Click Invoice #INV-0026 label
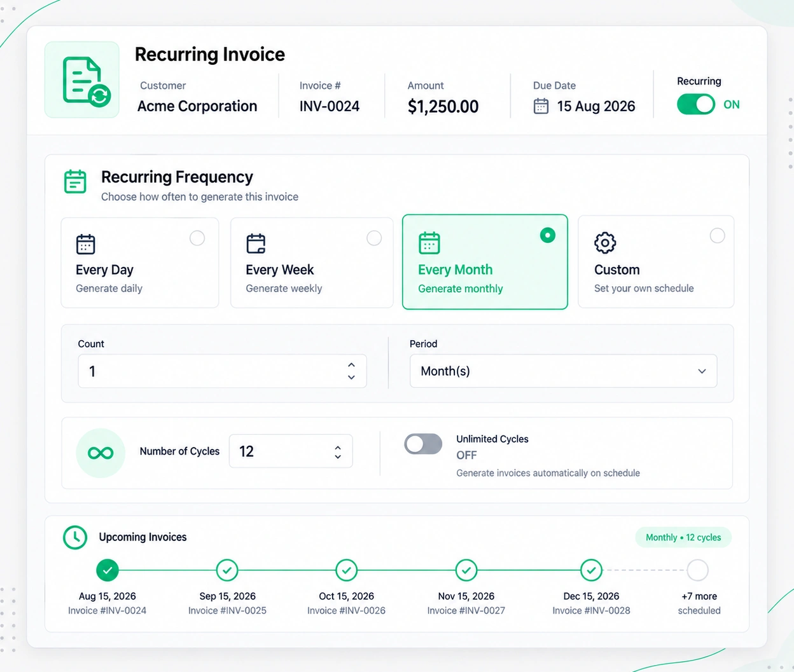 pyautogui.click(x=346, y=610)
